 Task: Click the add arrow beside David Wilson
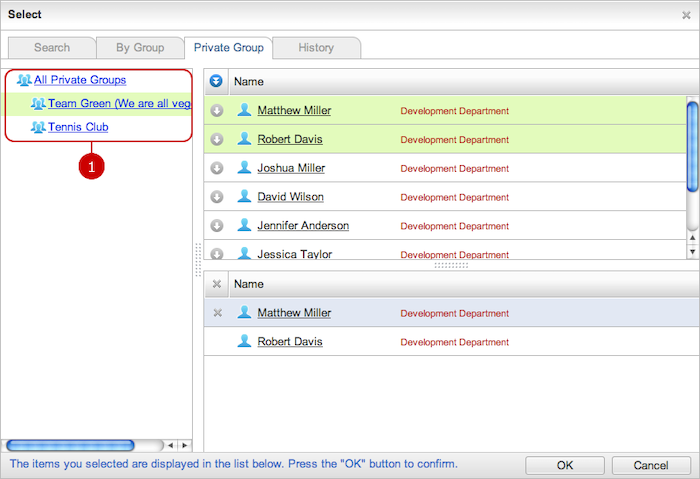click(216, 197)
